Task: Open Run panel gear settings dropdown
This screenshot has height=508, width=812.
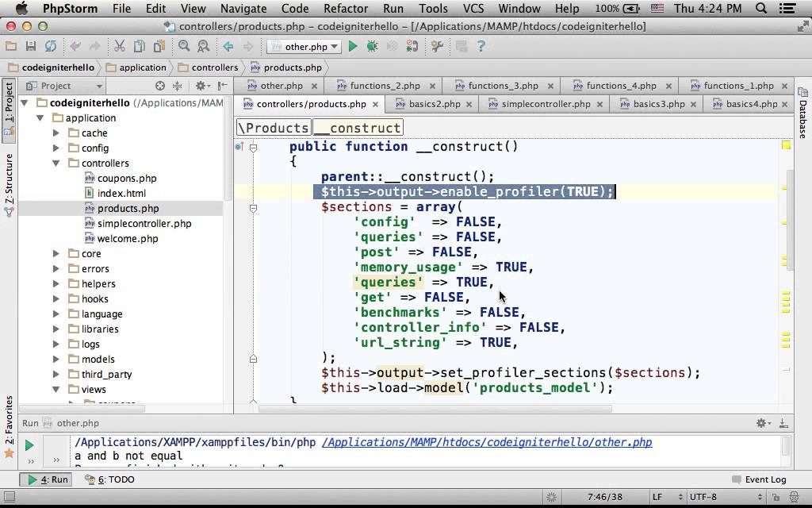Action: point(764,424)
